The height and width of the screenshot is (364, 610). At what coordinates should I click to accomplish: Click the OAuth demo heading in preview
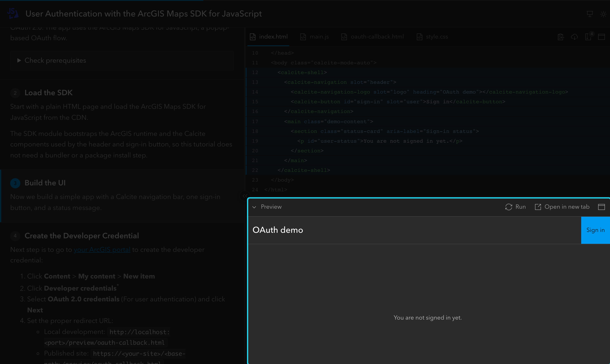coord(278,230)
